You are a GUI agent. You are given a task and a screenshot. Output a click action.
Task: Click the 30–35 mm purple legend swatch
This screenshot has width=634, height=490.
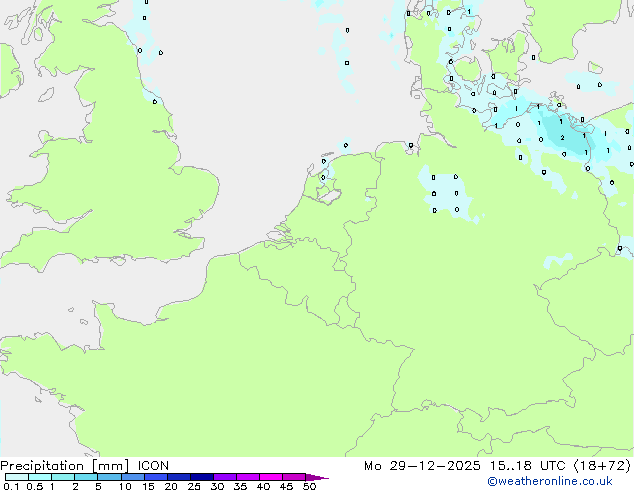225,477
